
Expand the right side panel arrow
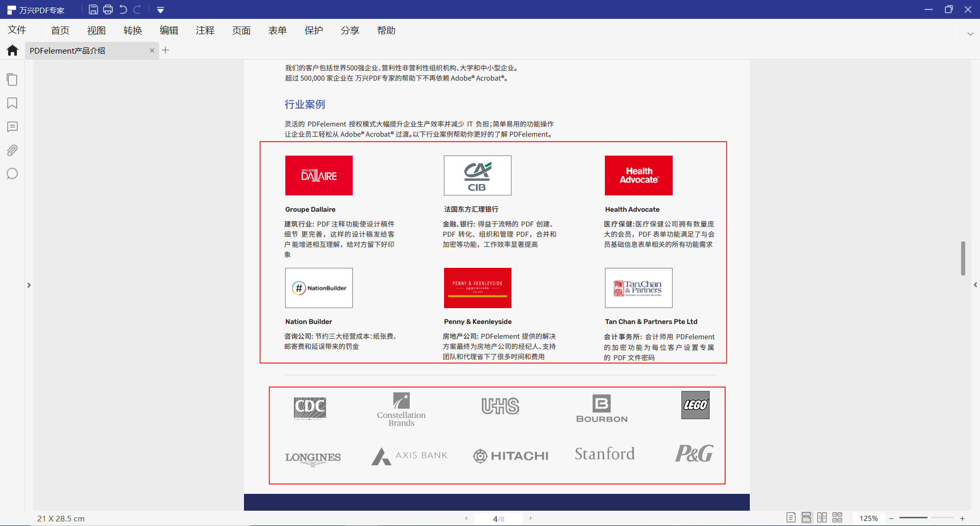(975, 285)
